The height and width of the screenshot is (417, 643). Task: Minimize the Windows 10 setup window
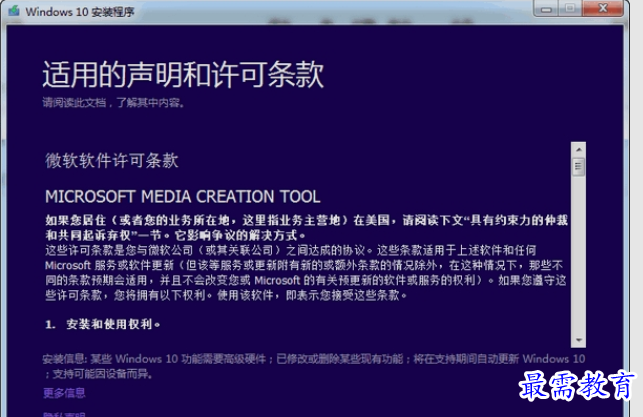(x=546, y=8)
